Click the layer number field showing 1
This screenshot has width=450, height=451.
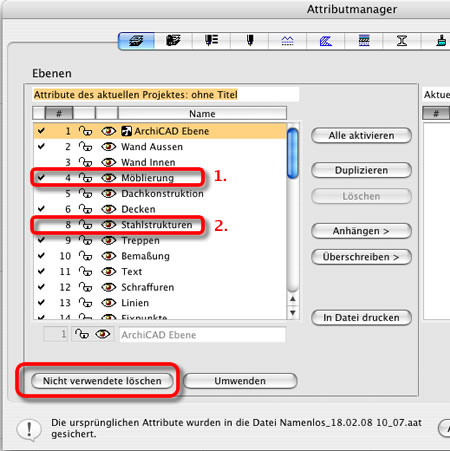click(56, 334)
